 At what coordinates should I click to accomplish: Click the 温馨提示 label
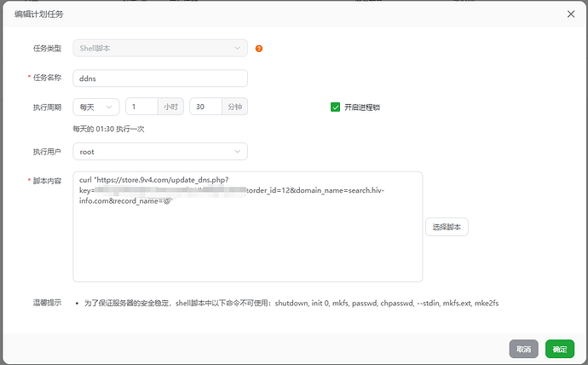tap(47, 303)
